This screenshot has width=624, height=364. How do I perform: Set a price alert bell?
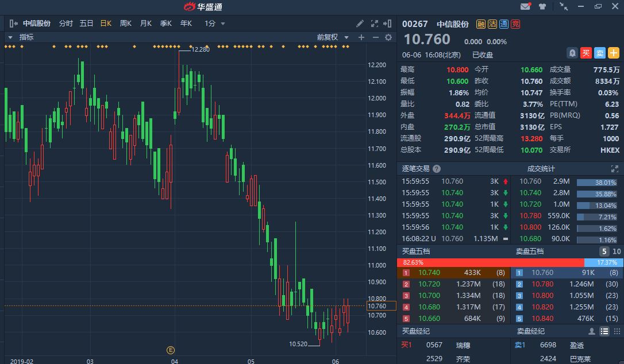tap(572, 53)
